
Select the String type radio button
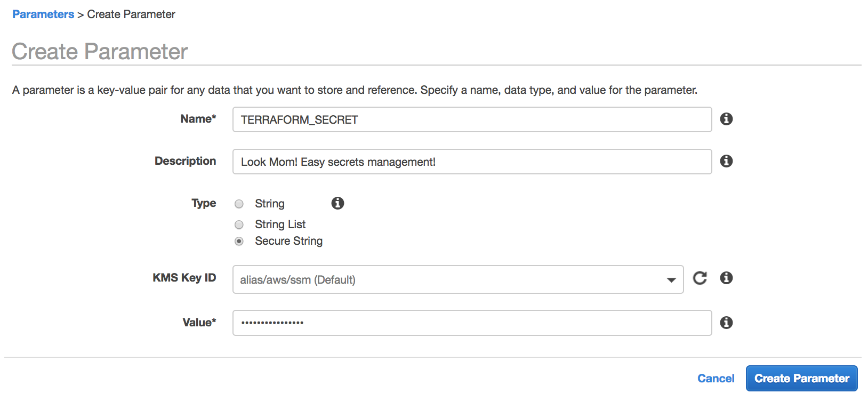click(x=239, y=204)
